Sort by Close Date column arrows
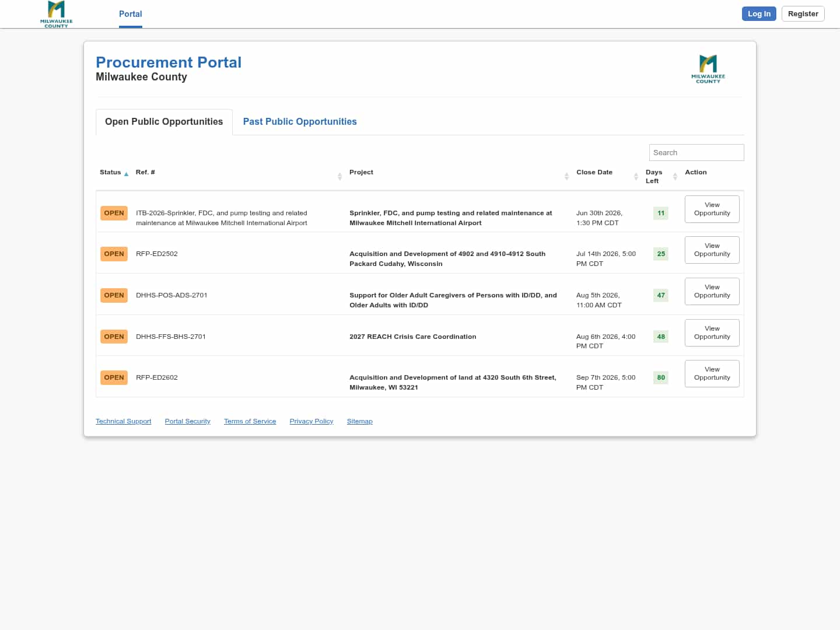Screen dimensions: 840x630 pyautogui.click(x=636, y=176)
